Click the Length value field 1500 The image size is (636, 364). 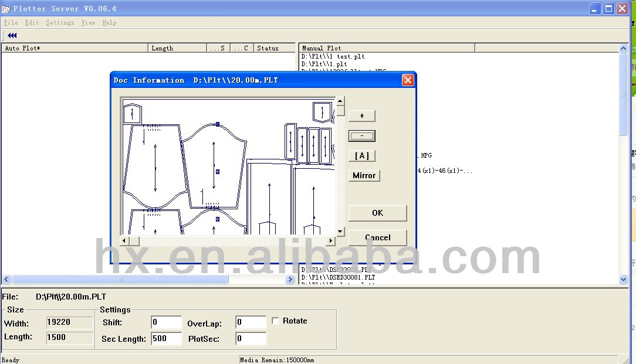click(69, 337)
